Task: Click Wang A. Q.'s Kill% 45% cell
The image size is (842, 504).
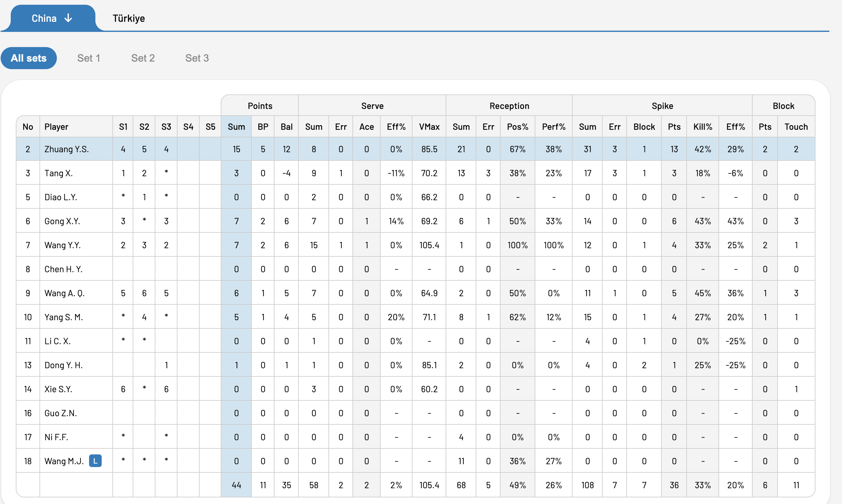Action: tap(703, 293)
